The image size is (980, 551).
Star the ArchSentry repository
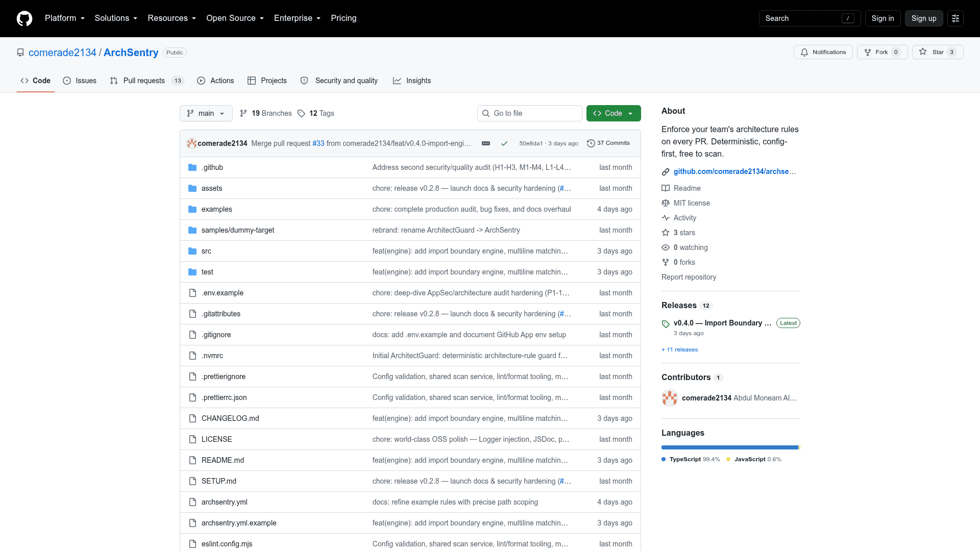938,52
